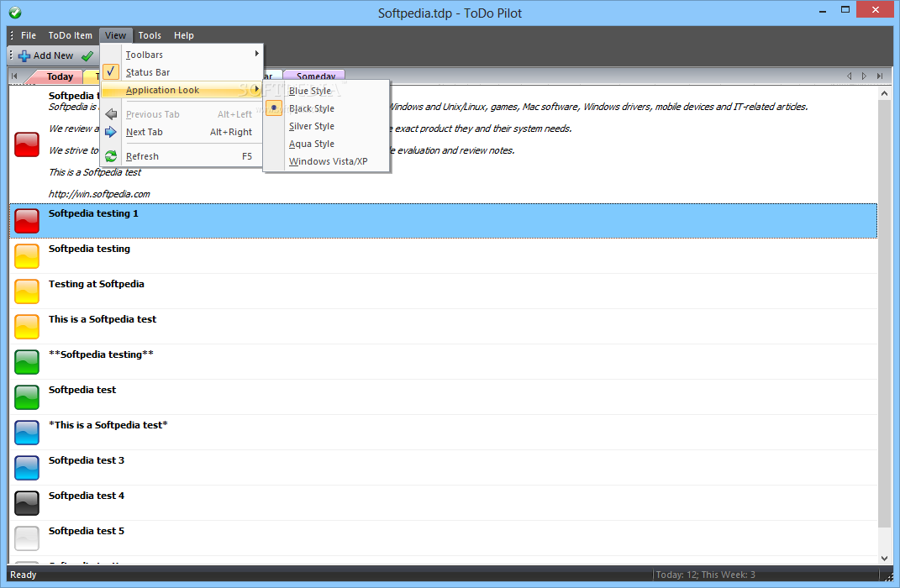The width and height of the screenshot is (900, 588).
Task: Select the Softpedia test 4 task
Action: [x=443, y=503]
